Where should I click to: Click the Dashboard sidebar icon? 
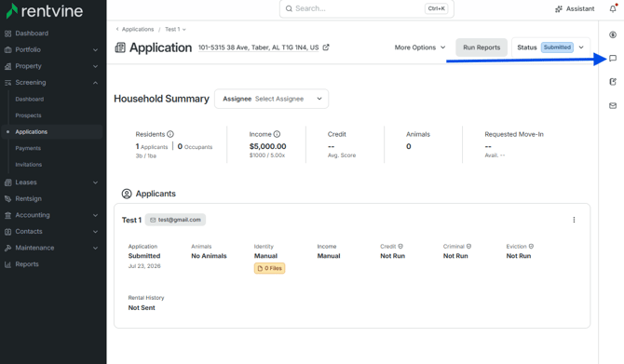(8, 34)
